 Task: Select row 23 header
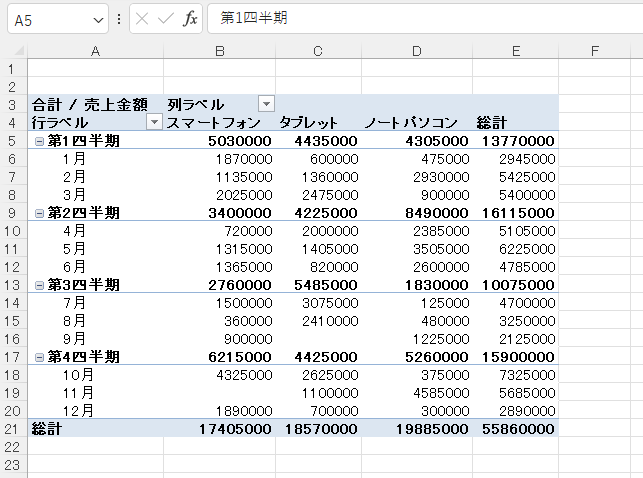[x=12, y=465]
